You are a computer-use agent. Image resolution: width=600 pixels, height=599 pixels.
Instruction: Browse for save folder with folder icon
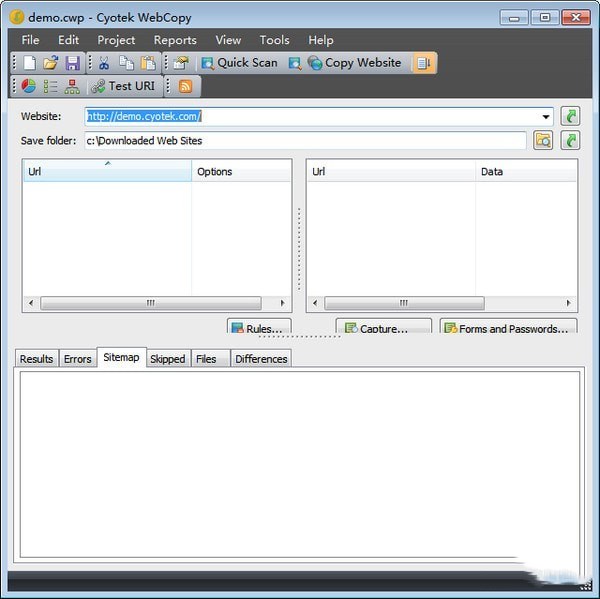543,140
